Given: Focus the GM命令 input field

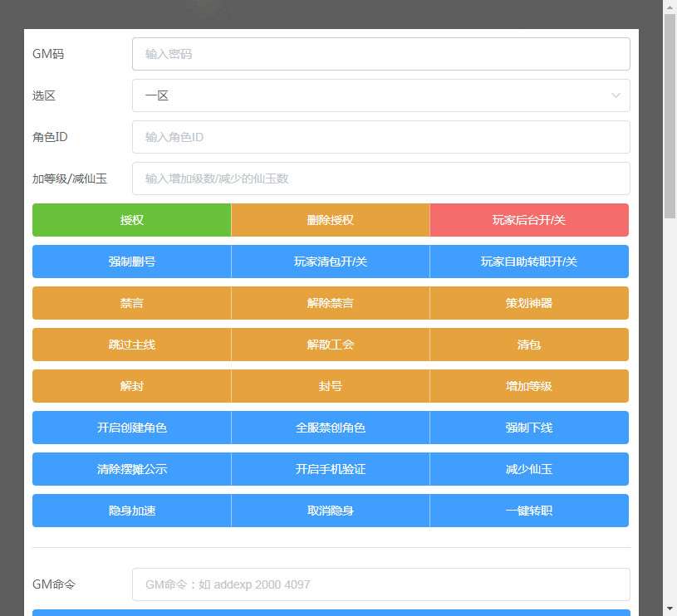Looking at the screenshot, I should pos(380,584).
